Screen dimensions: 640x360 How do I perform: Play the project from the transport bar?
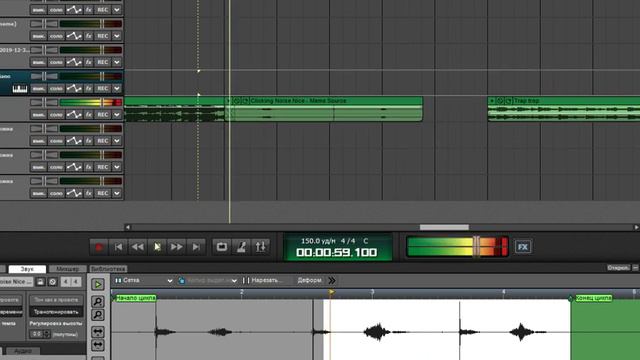click(157, 247)
